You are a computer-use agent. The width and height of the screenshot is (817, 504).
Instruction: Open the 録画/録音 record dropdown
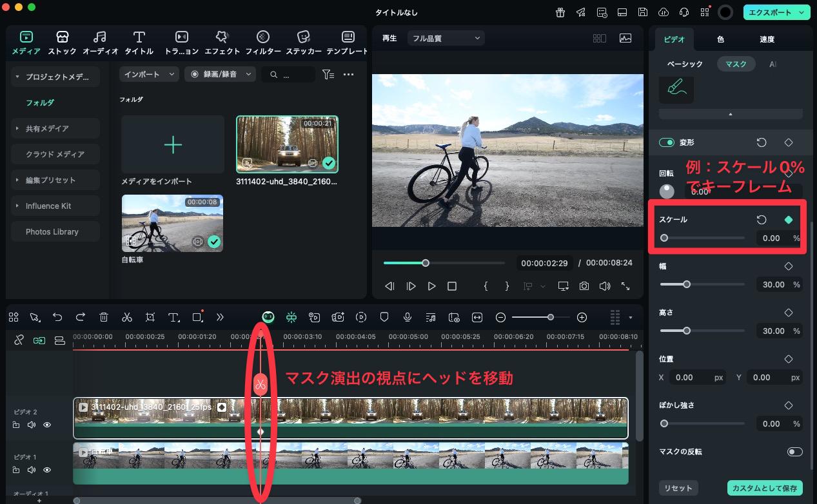tap(220, 75)
